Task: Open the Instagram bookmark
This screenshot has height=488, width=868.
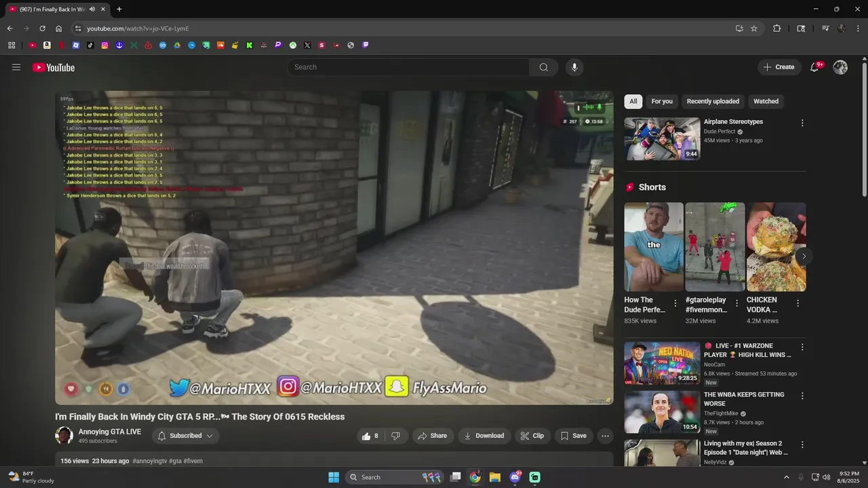Action: point(104,45)
